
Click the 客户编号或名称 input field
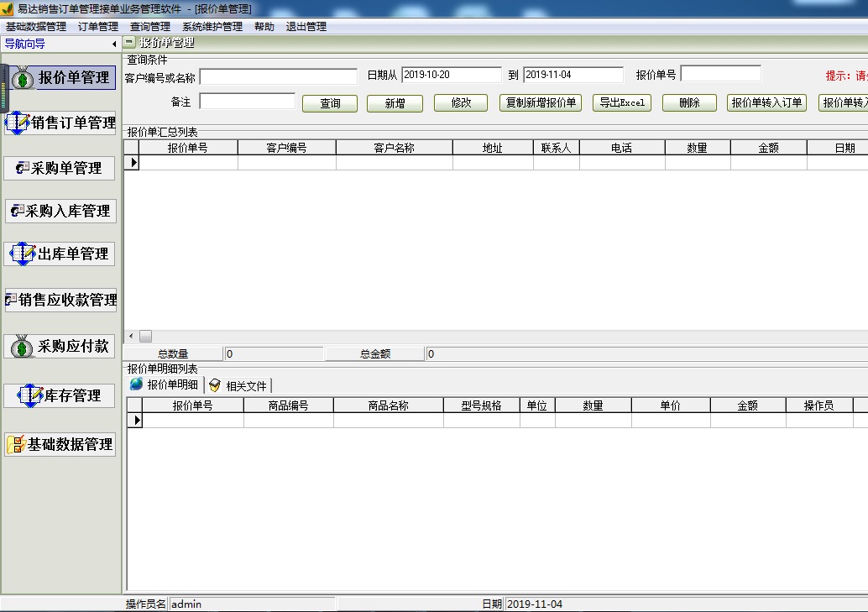tap(278, 76)
